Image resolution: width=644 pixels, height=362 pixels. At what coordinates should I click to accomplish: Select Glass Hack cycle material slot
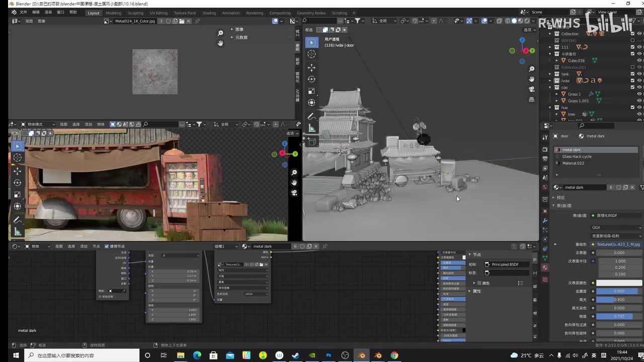point(577,156)
